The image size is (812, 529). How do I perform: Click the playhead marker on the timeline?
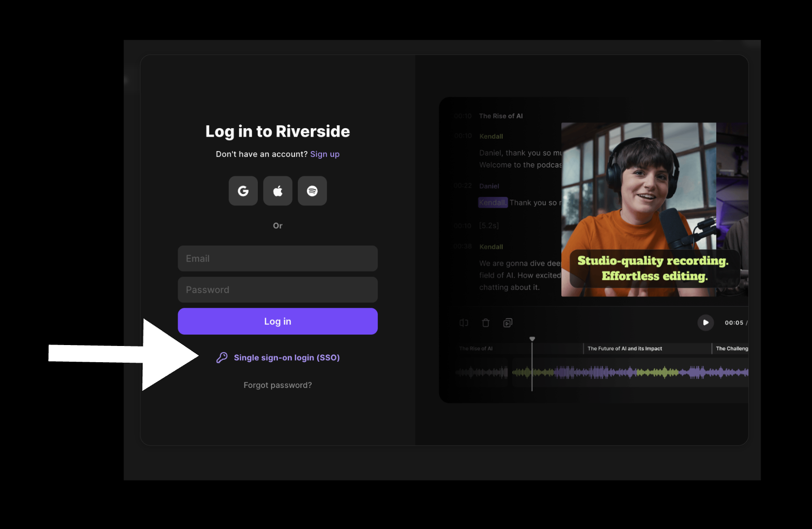[532, 339]
